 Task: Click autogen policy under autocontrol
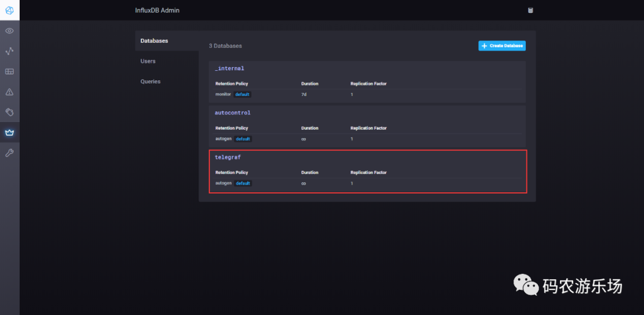224,139
